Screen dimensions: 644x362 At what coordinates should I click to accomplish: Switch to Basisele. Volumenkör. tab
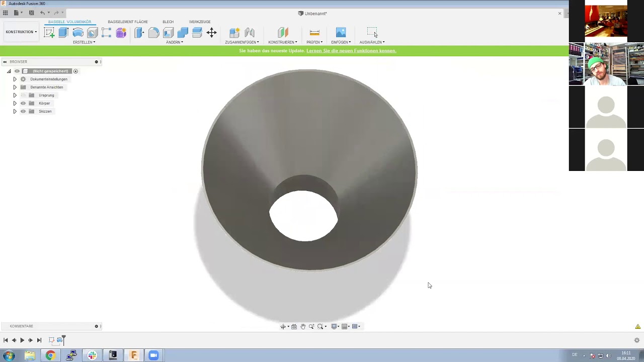coord(69,22)
